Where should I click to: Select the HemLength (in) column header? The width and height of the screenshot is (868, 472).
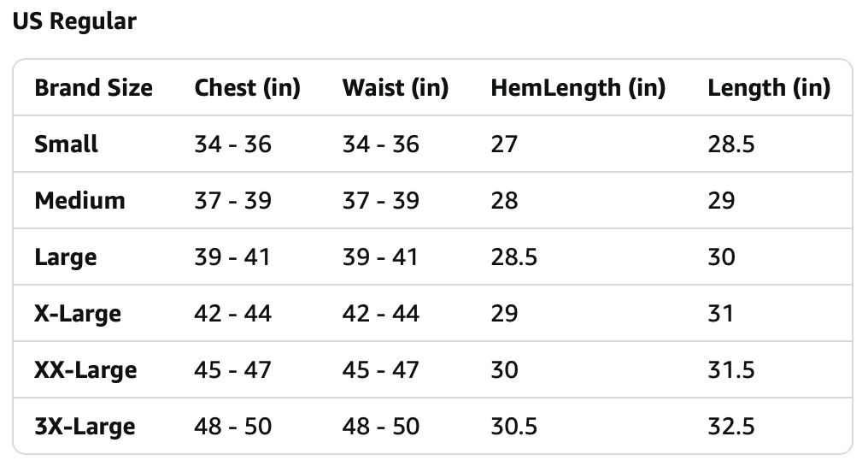(578, 88)
